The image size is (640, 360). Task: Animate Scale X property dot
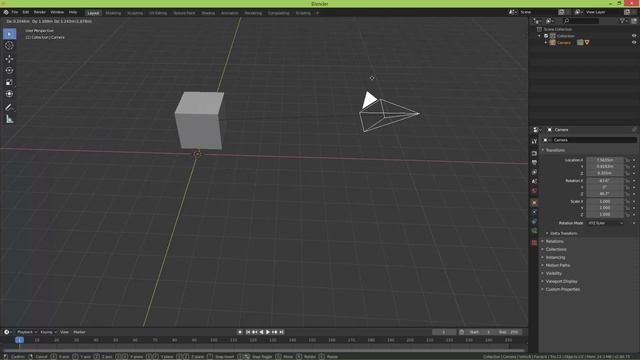634,201
